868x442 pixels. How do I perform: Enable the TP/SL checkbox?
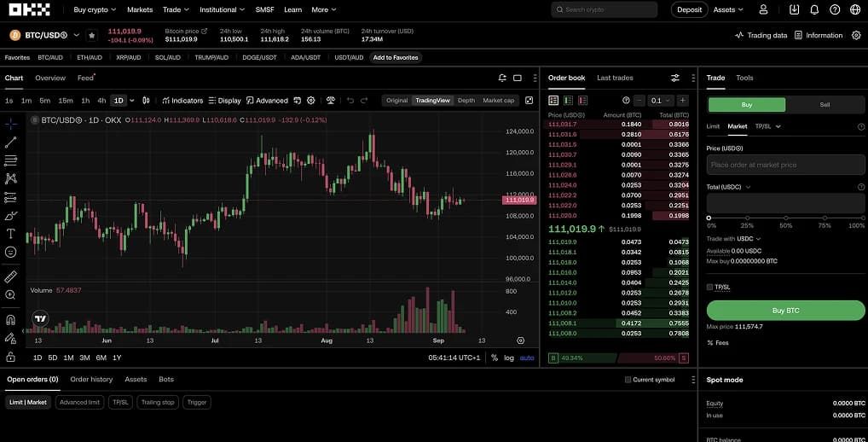pyautogui.click(x=709, y=287)
